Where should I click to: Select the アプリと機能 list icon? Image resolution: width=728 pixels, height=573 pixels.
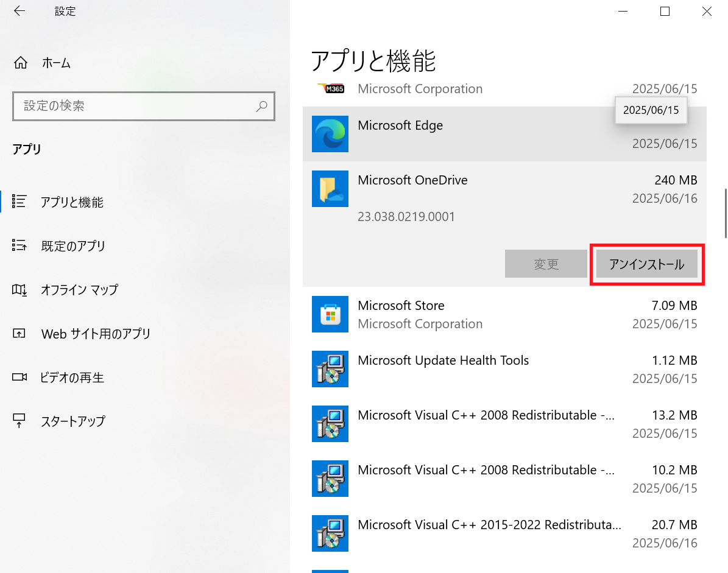click(19, 202)
